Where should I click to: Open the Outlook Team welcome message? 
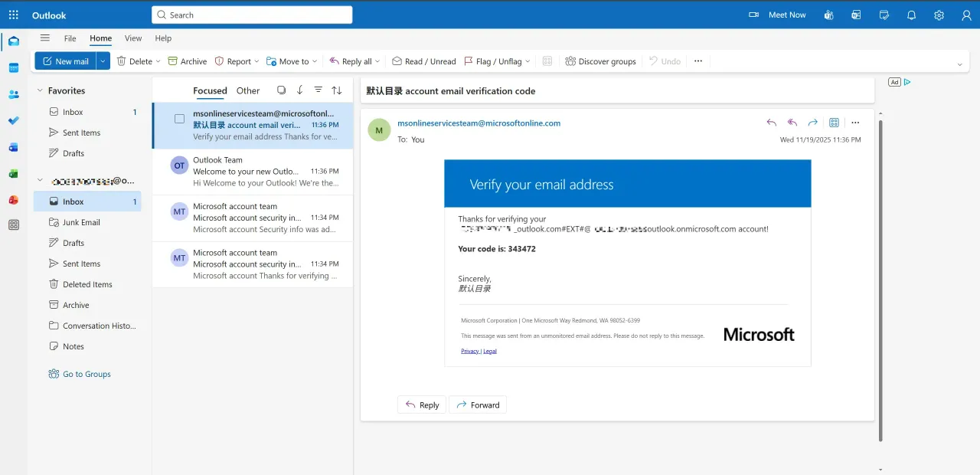click(x=253, y=172)
